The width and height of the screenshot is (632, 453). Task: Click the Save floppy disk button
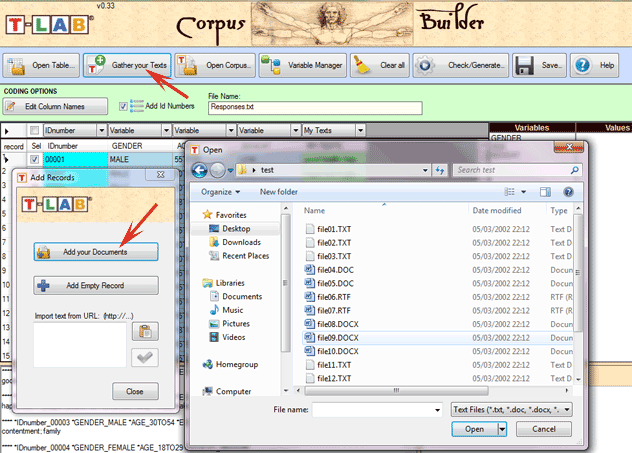[x=539, y=66]
